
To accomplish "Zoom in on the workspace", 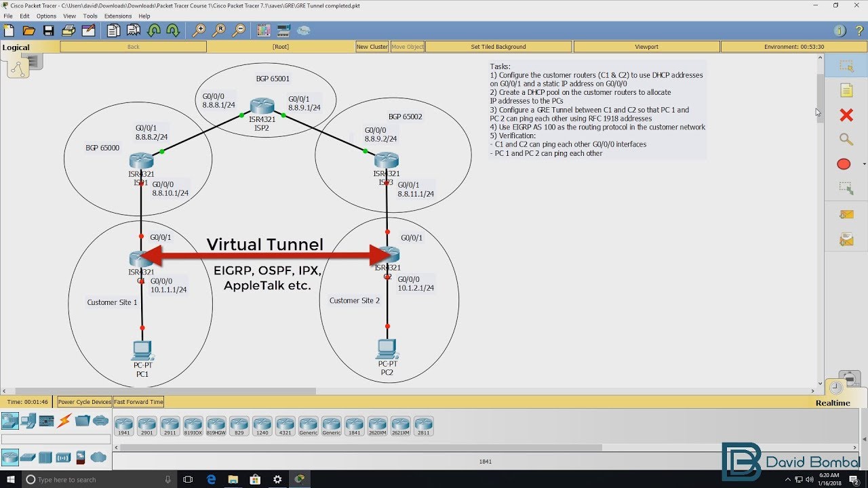I will coord(199,30).
